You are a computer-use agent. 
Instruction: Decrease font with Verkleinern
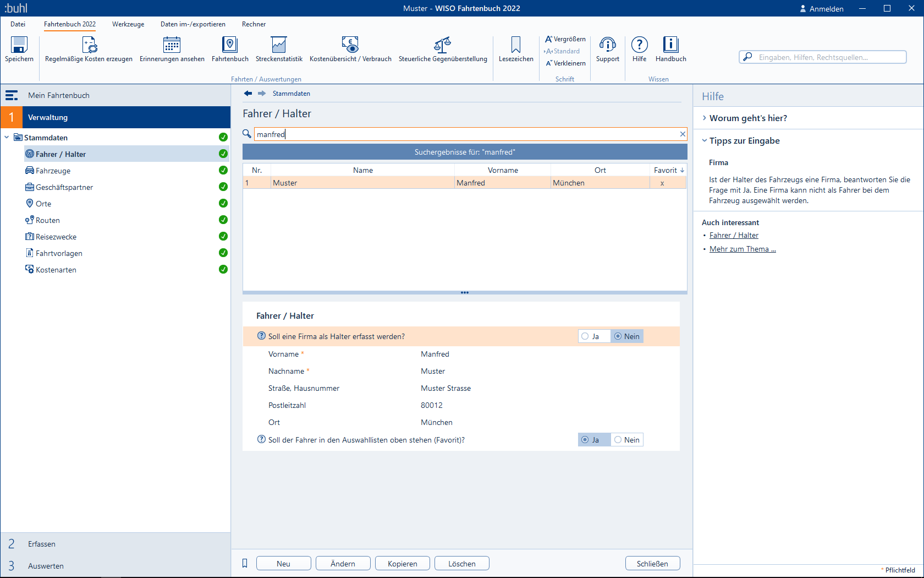[565, 63]
